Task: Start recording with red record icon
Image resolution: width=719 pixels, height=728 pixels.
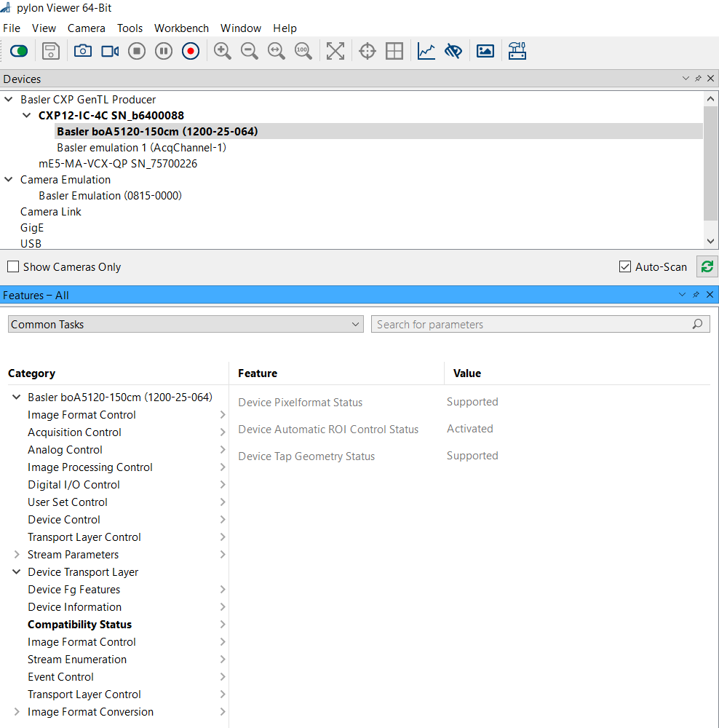Action: point(191,51)
